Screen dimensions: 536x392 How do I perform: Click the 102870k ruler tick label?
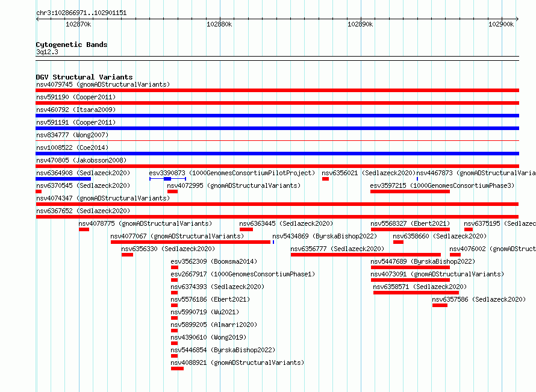(79, 24)
